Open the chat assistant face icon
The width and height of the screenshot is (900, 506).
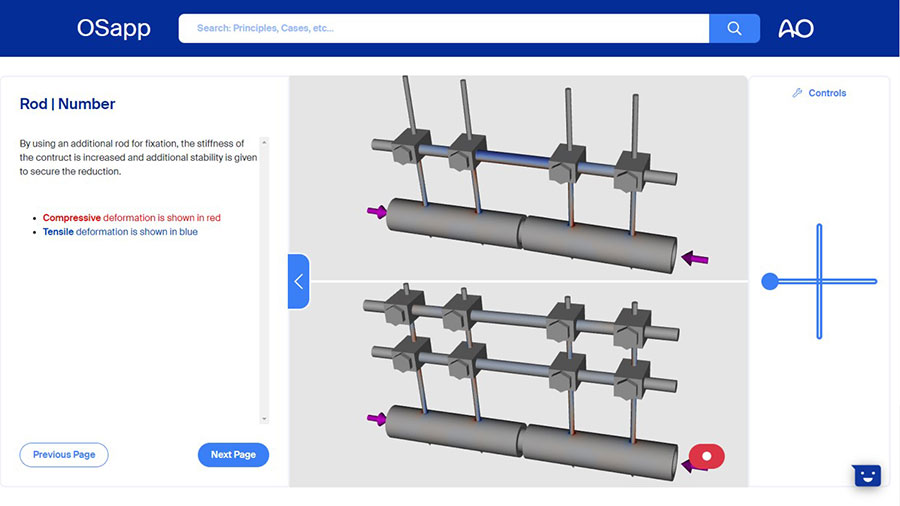pyautogui.click(x=866, y=476)
